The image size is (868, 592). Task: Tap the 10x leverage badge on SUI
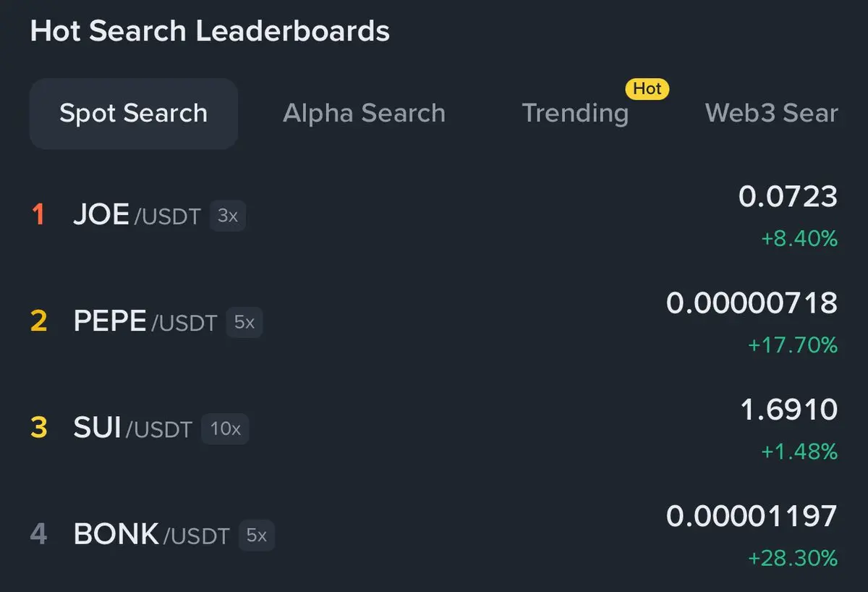(x=225, y=429)
